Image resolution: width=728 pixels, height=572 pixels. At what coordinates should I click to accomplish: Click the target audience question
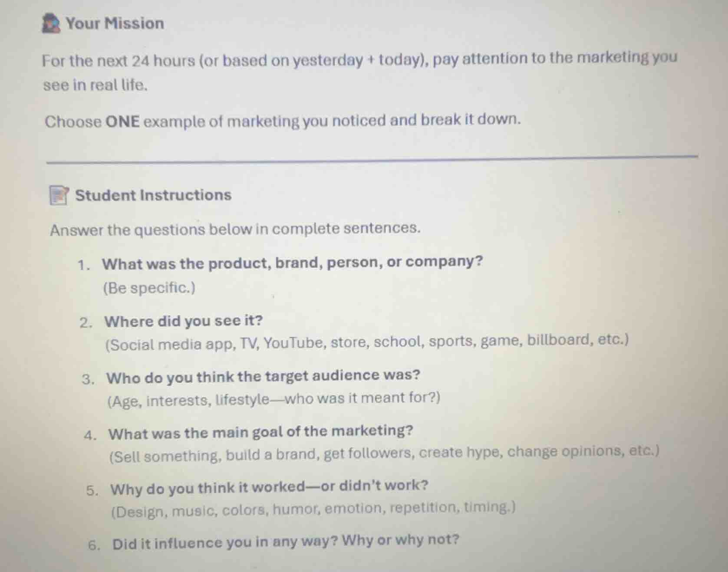click(264, 376)
